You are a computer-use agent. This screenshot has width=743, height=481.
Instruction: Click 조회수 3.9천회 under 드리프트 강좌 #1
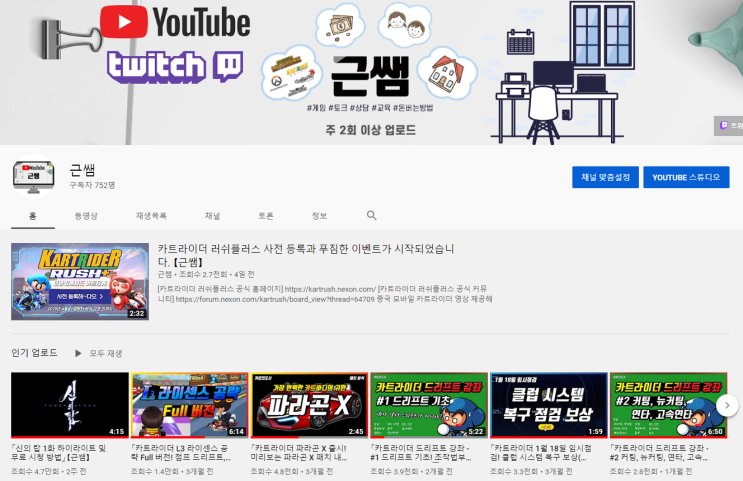(394, 472)
